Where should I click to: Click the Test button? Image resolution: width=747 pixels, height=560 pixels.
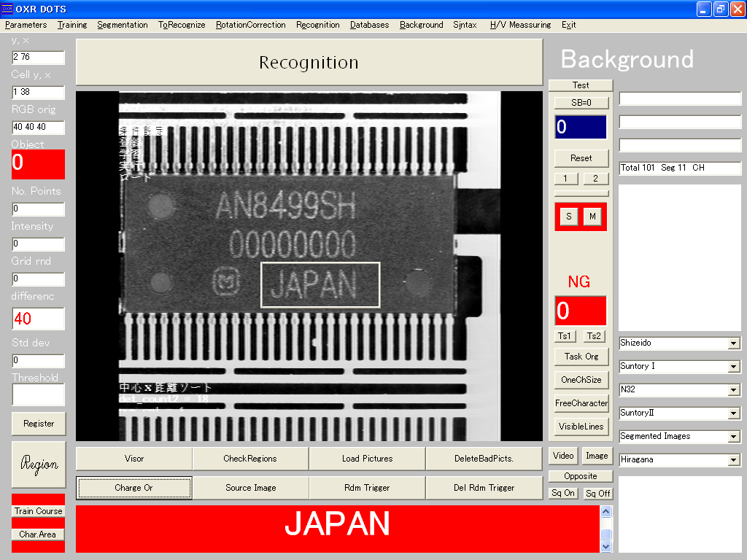[x=581, y=85]
